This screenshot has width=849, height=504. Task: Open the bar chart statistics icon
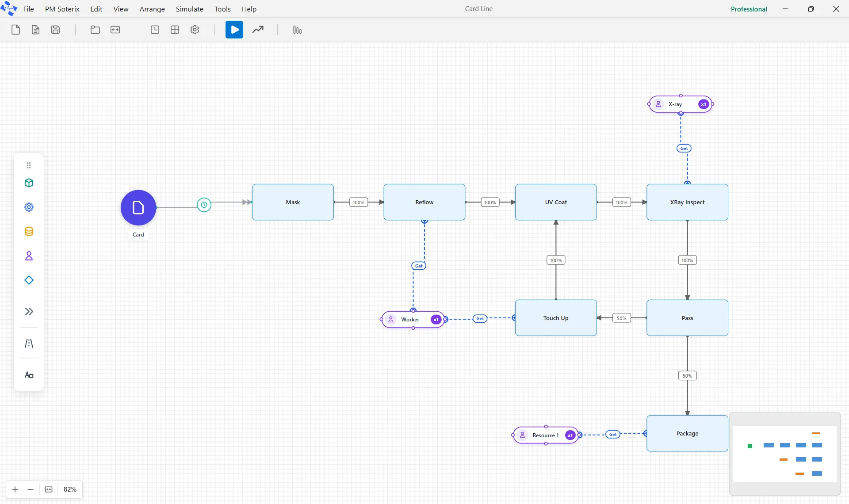pyautogui.click(x=297, y=30)
